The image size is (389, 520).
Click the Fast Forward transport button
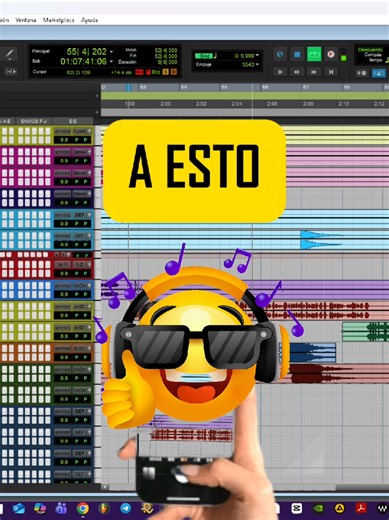pyautogui.click(x=314, y=72)
